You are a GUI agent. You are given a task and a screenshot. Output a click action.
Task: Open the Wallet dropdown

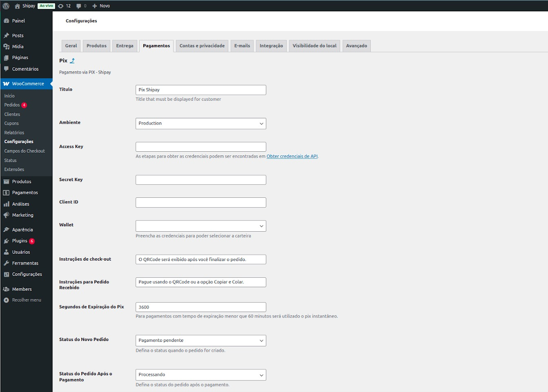click(201, 226)
